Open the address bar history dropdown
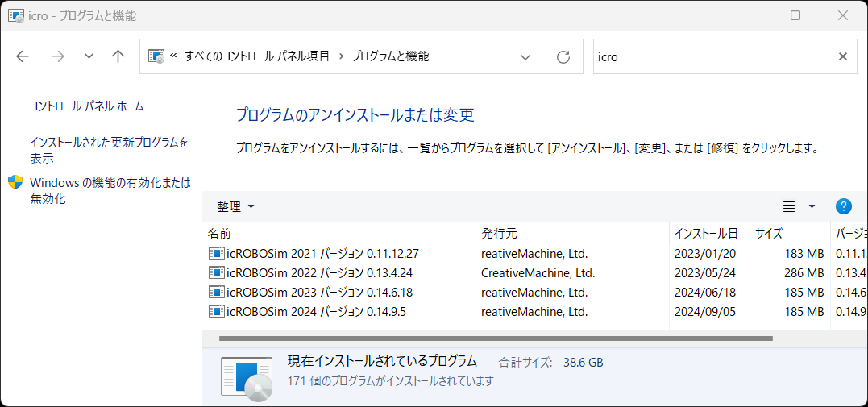The width and height of the screenshot is (868, 407). pos(525,56)
